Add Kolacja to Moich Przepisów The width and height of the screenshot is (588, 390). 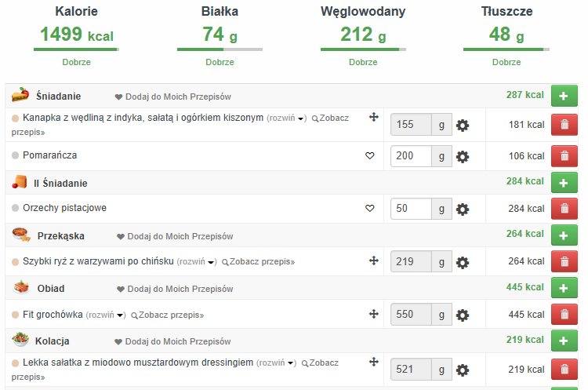[x=173, y=341]
